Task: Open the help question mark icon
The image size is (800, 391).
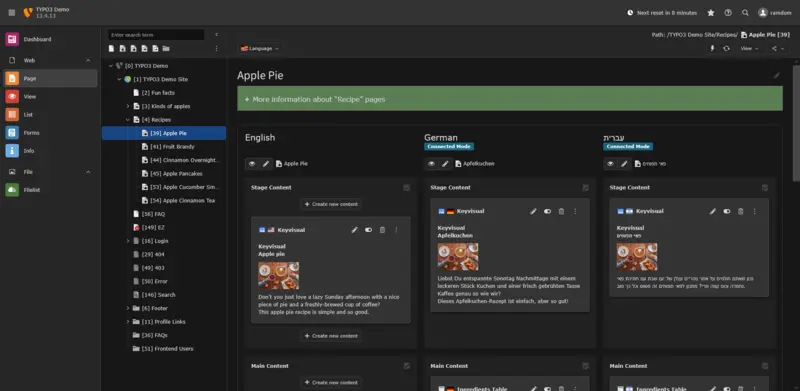Action: pos(728,13)
